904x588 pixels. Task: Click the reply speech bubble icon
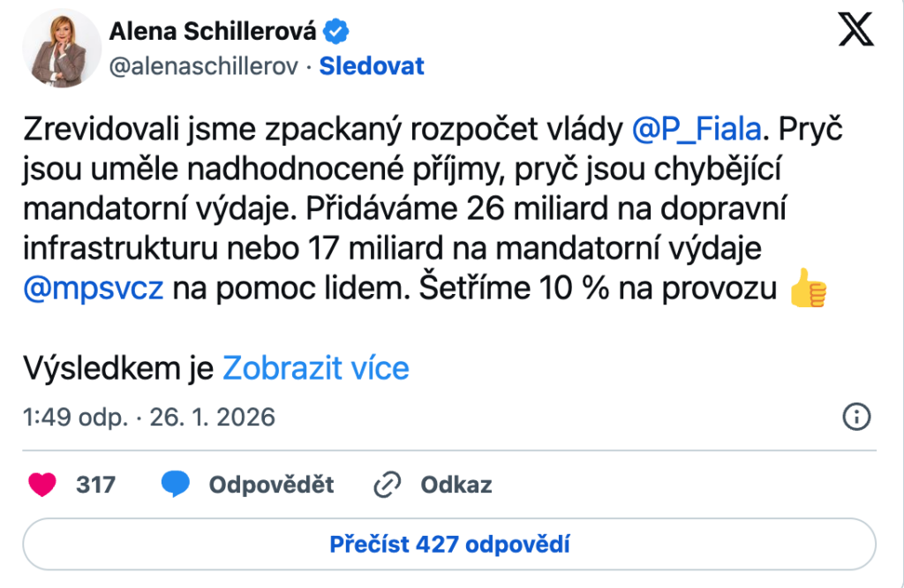pyautogui.click(x=176, y=484)
